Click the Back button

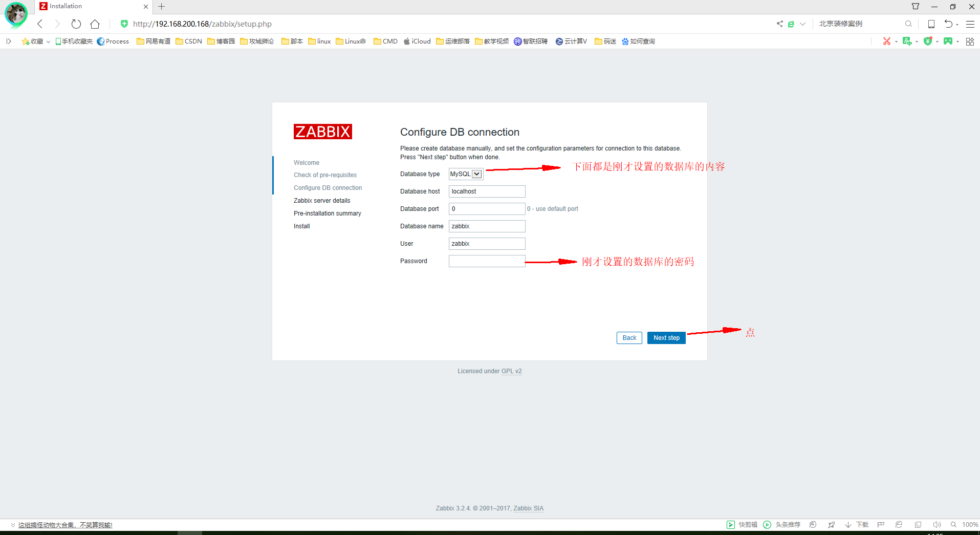[629, 338]
